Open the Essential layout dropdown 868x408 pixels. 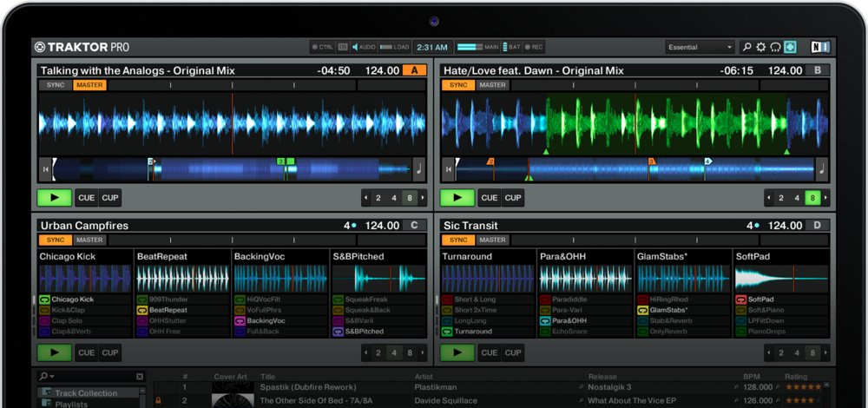tap(700, 47)
